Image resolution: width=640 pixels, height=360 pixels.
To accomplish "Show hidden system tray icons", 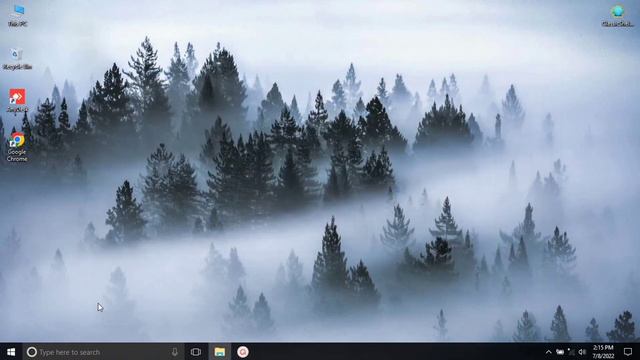I will [x=549, y=352].
